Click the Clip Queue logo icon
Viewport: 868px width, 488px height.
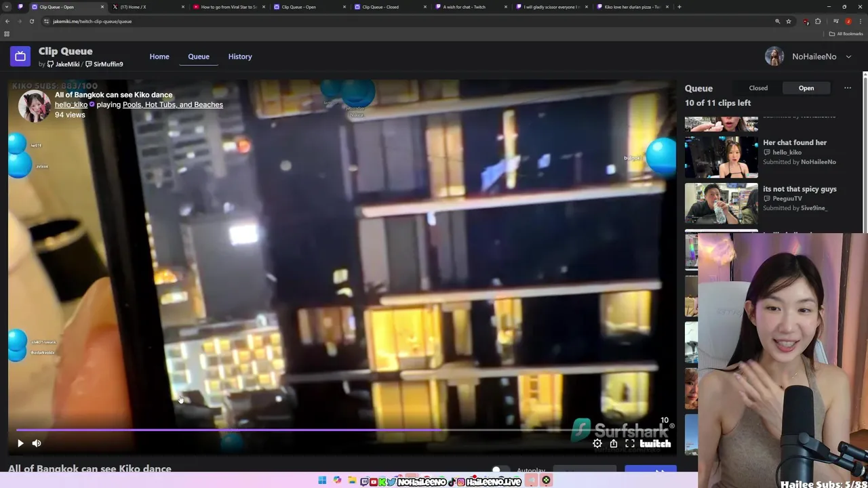20,56
